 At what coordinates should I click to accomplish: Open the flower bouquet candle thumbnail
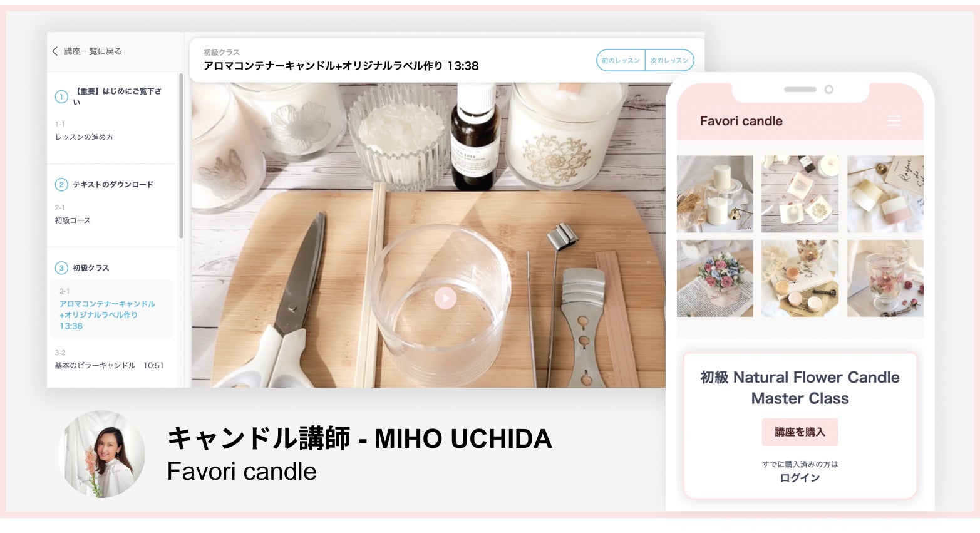pyautogui.click(x=715, y=278)
